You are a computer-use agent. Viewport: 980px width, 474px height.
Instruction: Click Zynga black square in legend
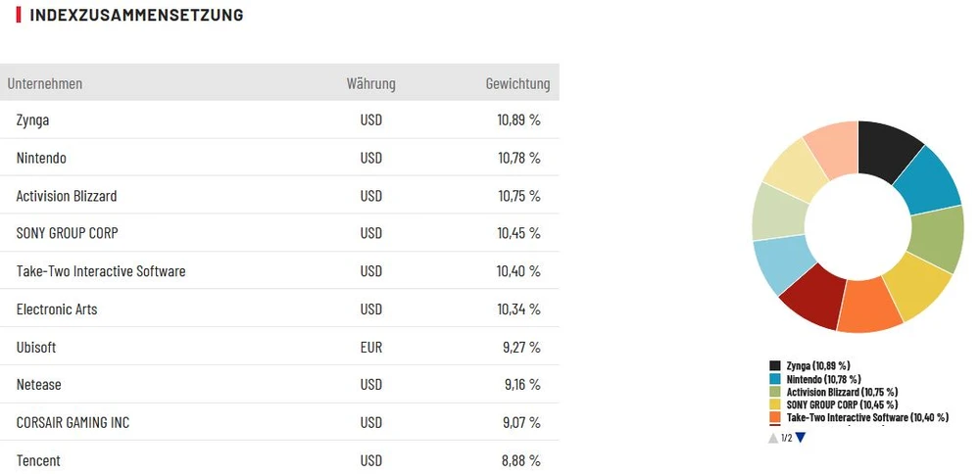pyautogui.click(x=775, y=365)
